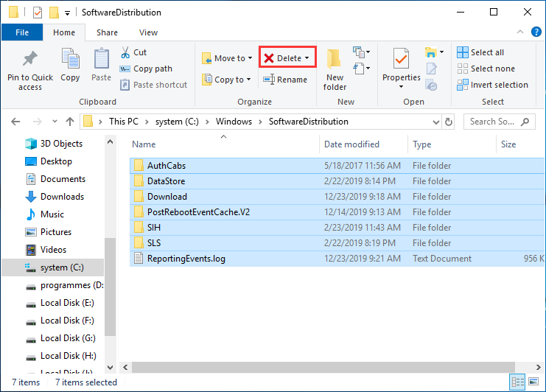This screenshot has width=546, height=392.
Task: Click the History icon in Open group
Action: 432,85
